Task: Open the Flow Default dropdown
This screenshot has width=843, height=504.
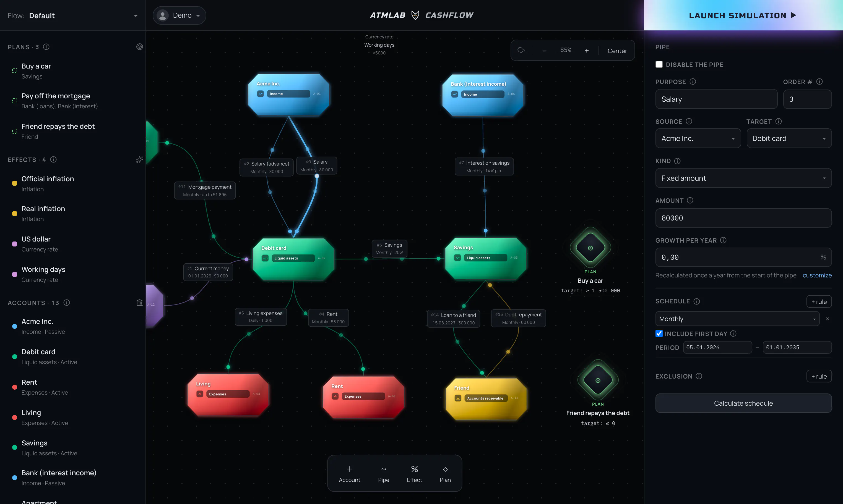Action: pyautogui.click(x=73, y=16)
